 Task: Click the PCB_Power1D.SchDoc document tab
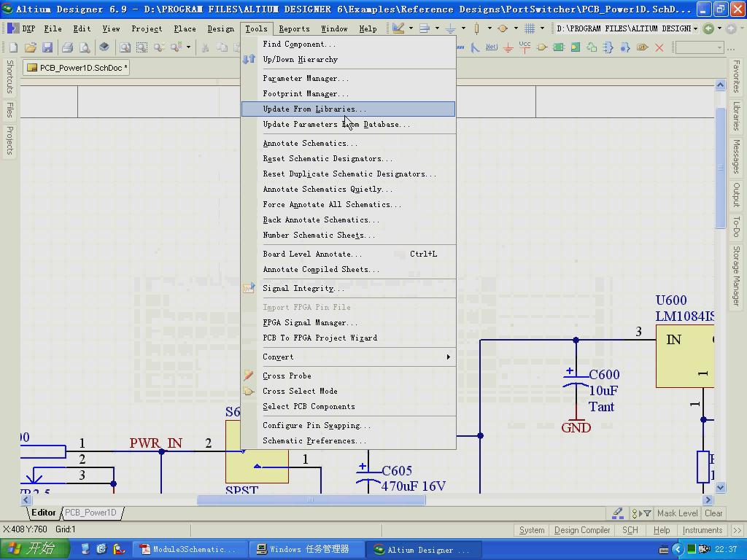tap(77, 68)
